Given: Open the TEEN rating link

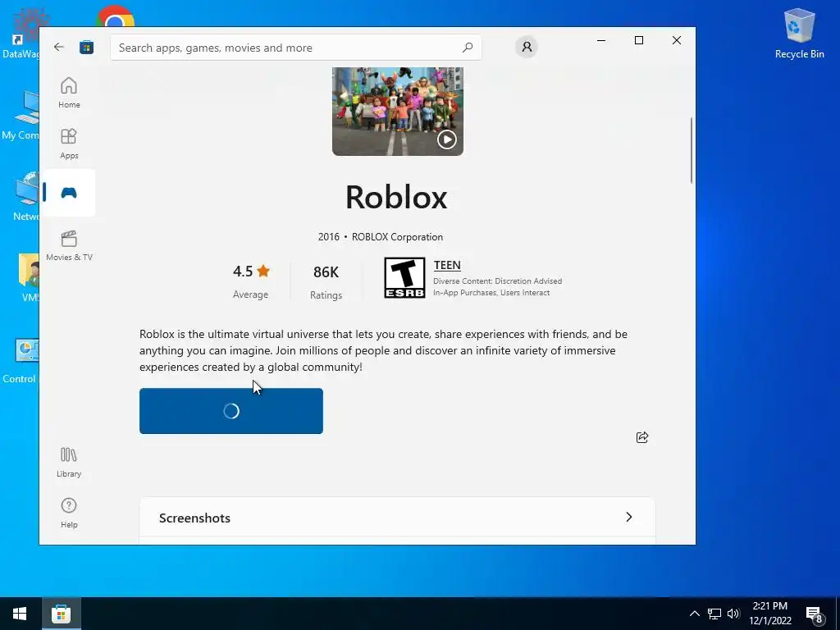Looking at the screenshot, I should pos(447,265).
